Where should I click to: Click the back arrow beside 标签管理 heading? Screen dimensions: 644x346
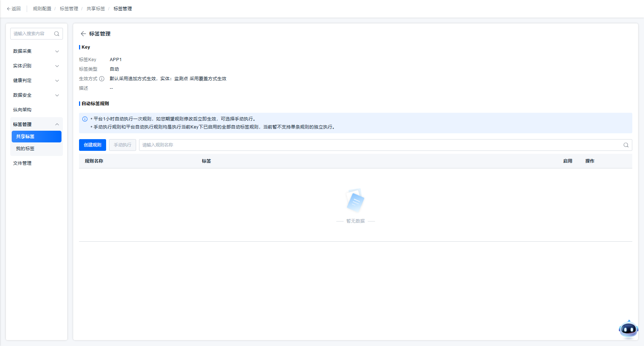pyautogui.click(x=83, y=34)
